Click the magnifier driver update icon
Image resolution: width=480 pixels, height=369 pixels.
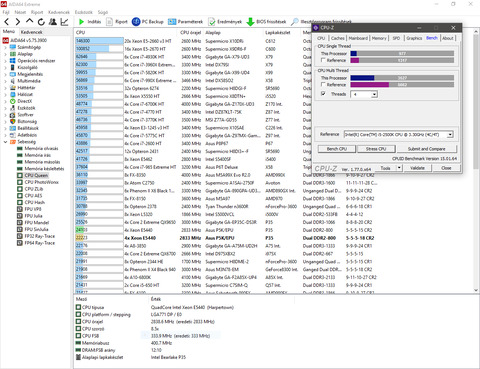[295, 22]
